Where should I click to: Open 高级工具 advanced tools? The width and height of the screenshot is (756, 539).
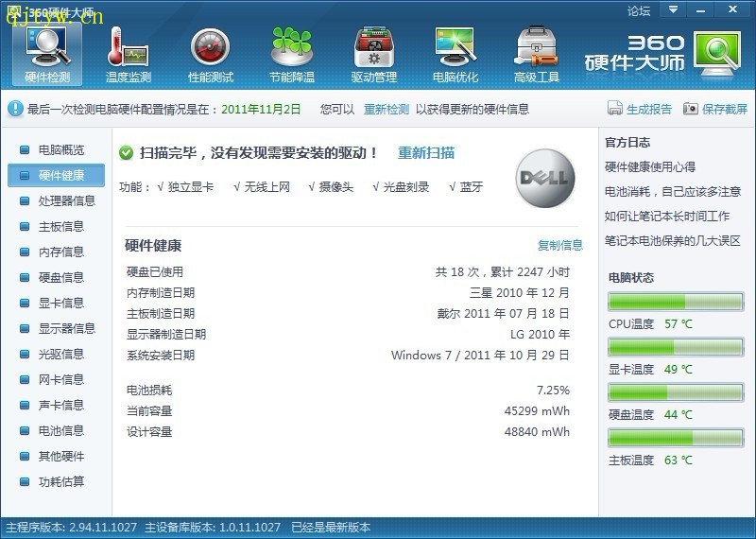coord(536,54)
